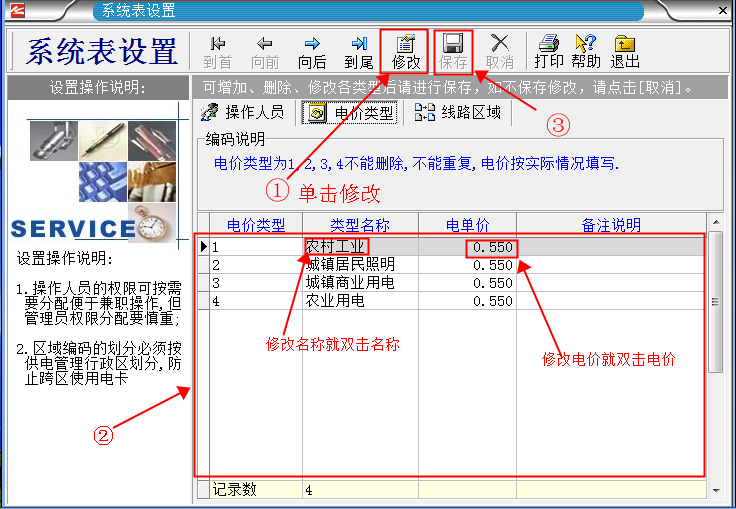Click the 到首 (go to first) toolbar icon
Viewport: 736px width, 509px height.
[x=217, y=51]
